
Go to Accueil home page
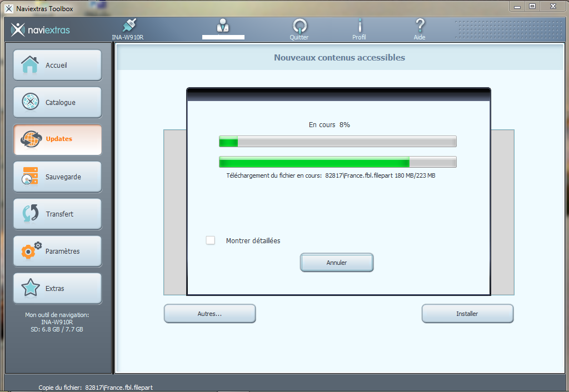pyautogui.click(x=57, y=66)
